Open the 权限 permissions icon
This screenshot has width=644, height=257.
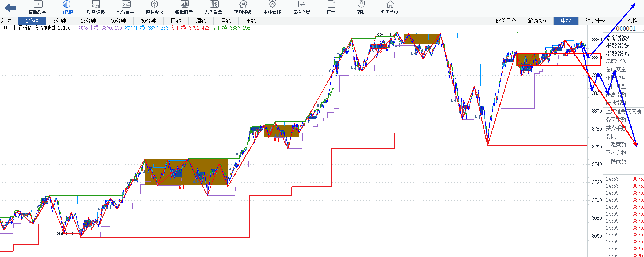[x=360, y=8]
